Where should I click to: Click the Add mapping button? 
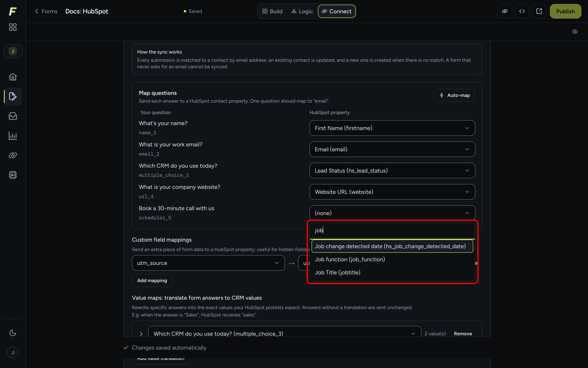pyautogui.click(x=152, y=280)
